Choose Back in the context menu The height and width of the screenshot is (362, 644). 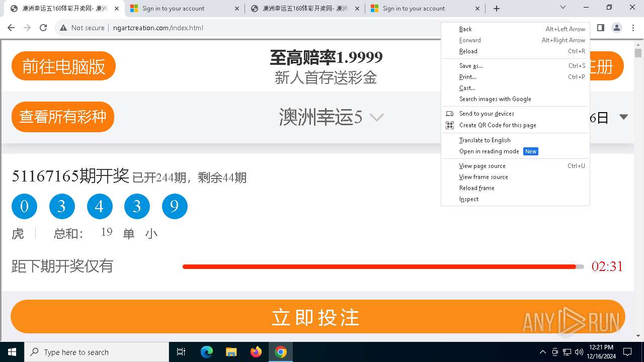click(515, 29)
